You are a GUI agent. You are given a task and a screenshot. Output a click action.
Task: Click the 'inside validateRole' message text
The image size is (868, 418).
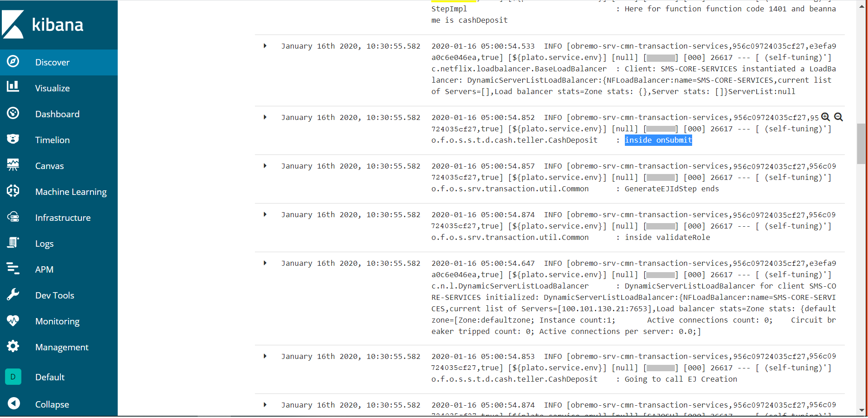point(667,237)
